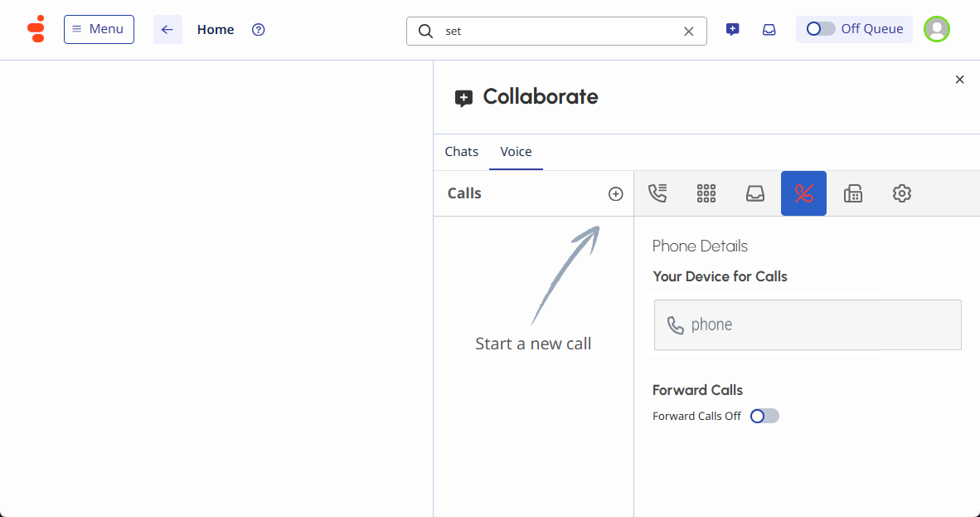Open the fax icon
The image size is (980, 517).
pyautogui.click(x=853, y=193)
